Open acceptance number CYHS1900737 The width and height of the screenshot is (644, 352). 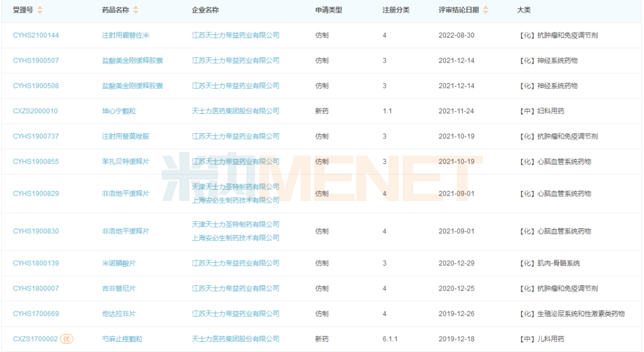click(x=36, y=137)
